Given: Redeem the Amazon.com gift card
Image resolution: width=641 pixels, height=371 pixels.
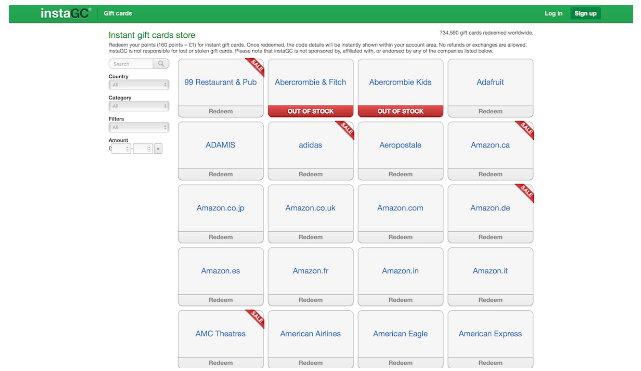Looking at the screenshot, I should point(401,237).
